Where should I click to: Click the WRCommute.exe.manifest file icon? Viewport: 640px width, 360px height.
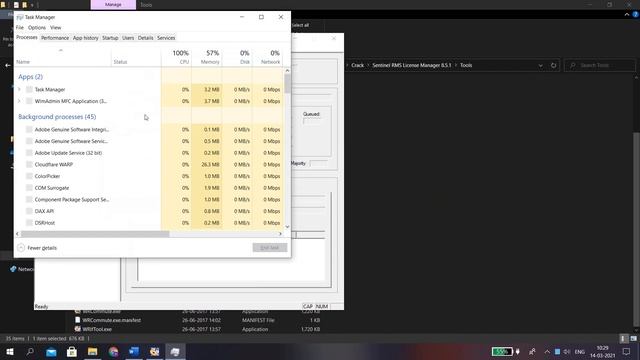coord(78,320)
